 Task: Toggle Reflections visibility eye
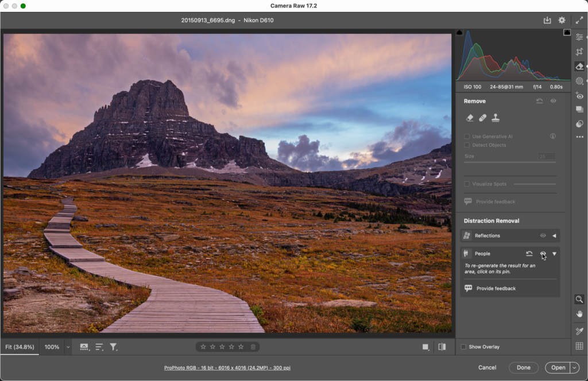click(543, 236)
